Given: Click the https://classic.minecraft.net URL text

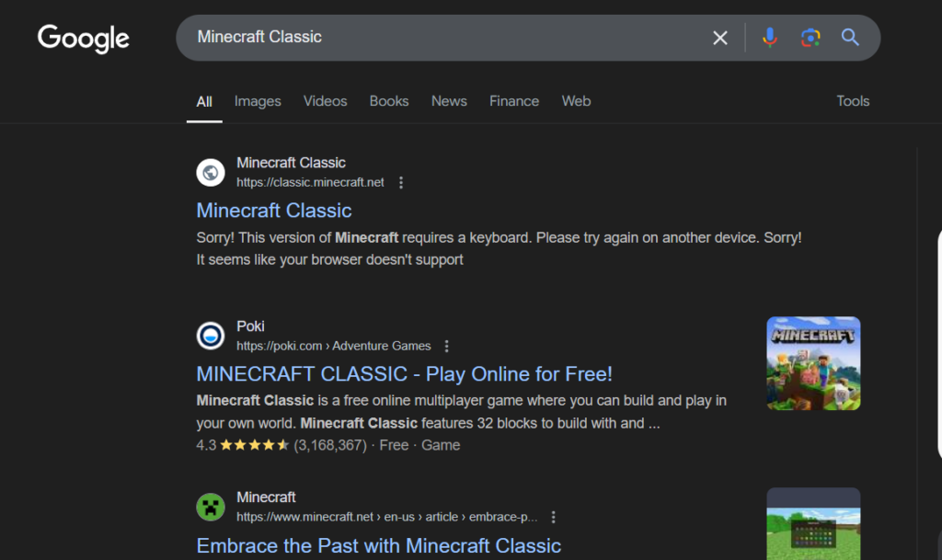Looking at the screenshot, I should click(310, 182).
